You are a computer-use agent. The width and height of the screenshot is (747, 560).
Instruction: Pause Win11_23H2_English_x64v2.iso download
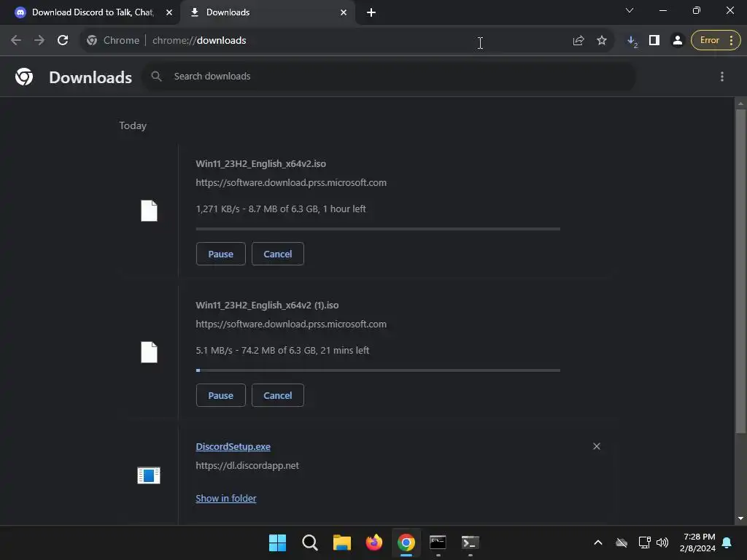click(220, 254)
